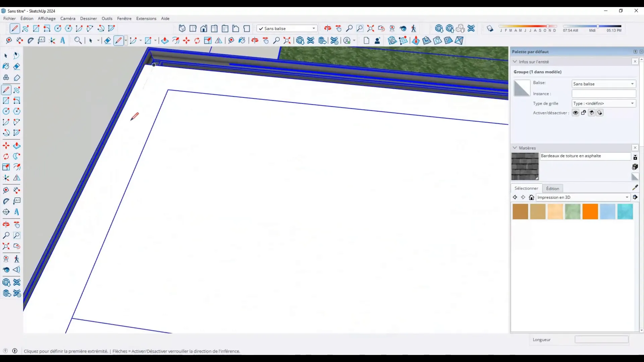
Task: Toggle receive shadows icon in entity info
Action: point(592,113)
